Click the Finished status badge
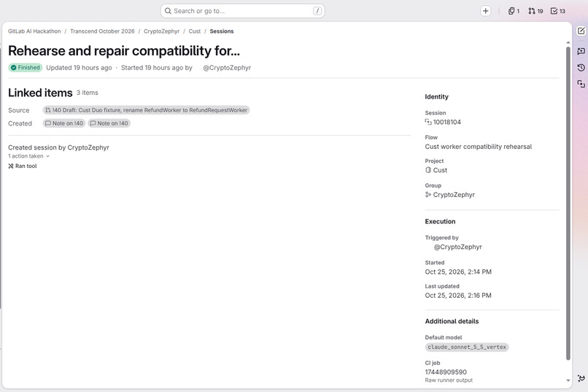Image resolution: width=588 pixels, height=392 pixels. [x=26, y=67]
